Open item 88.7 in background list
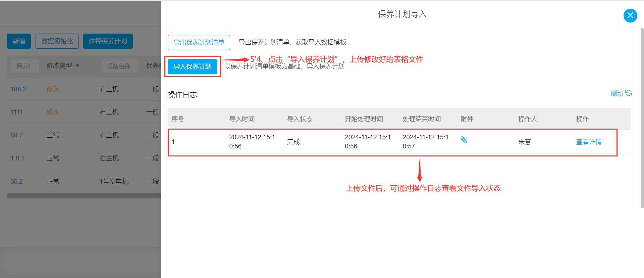The image size is (644, 278). pos(16,135)
